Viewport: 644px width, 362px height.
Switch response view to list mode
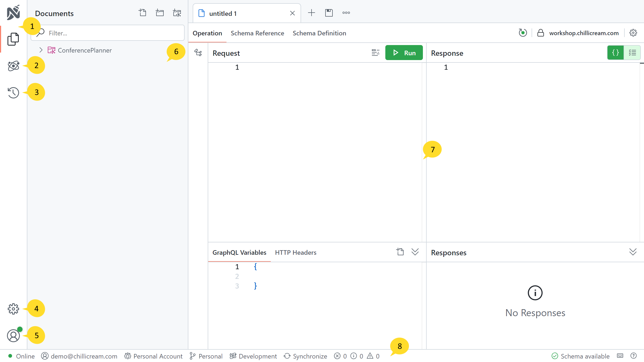pos(632,53)
